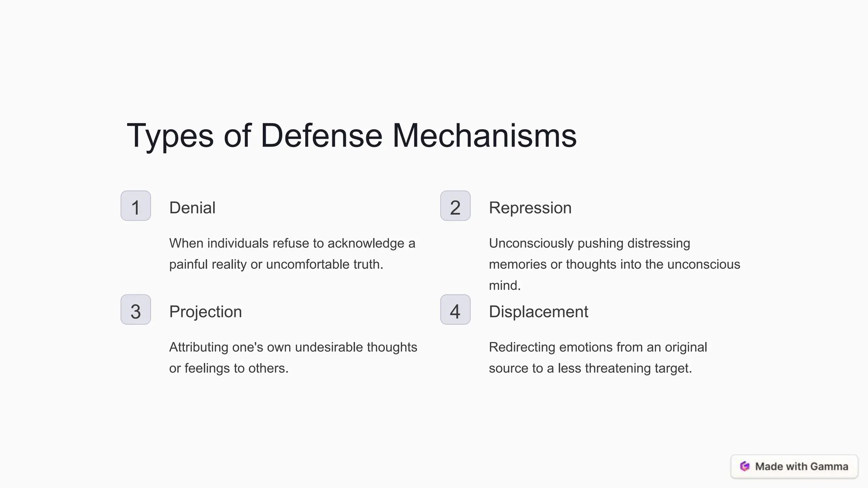Click the Gamma logo icon
The image size is (868, 488).
tap(745, 466)
